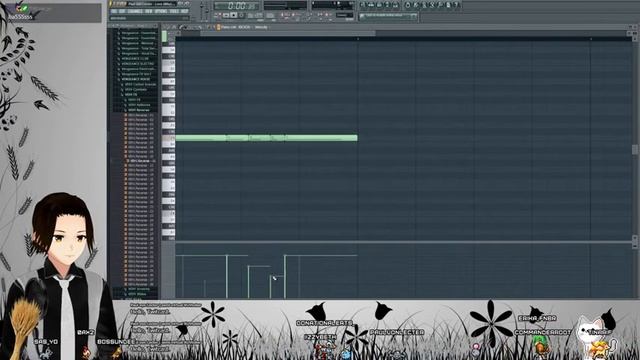Open the Mixer shortcut icon
640x360 pixels.
(x=395, y=5)
